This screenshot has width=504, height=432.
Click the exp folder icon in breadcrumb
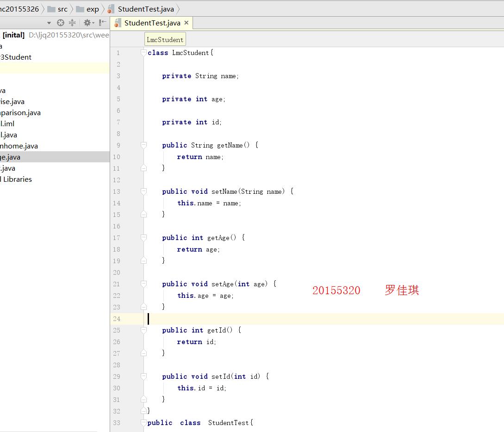80,9
